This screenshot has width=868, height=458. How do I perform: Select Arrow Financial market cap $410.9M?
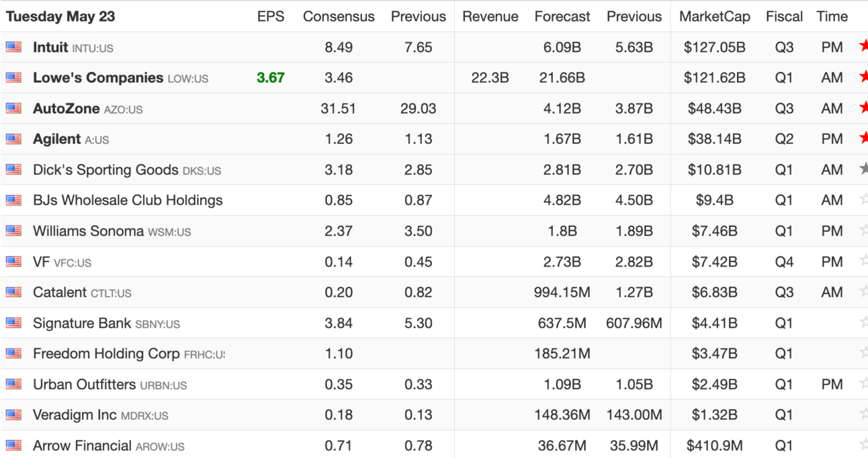click(715, 445)
